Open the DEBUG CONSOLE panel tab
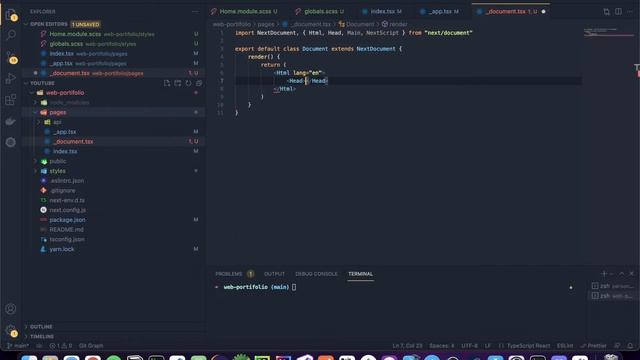Screen dimensions: 640x360 (x=316, y=274)
